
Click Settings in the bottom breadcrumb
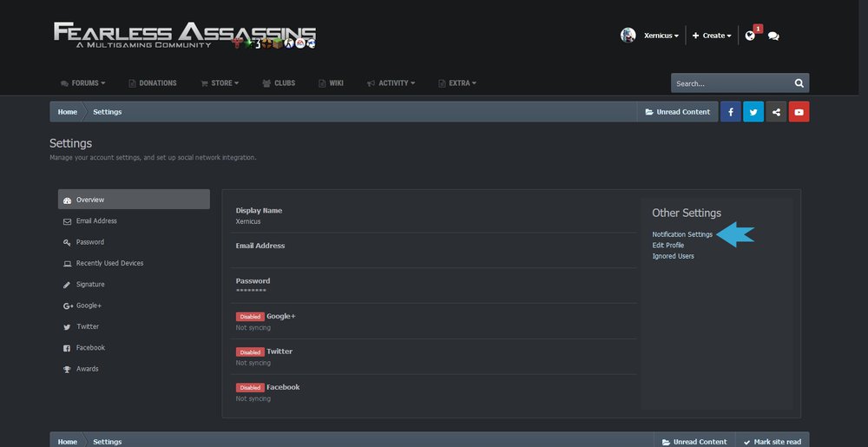coord(108,442)
